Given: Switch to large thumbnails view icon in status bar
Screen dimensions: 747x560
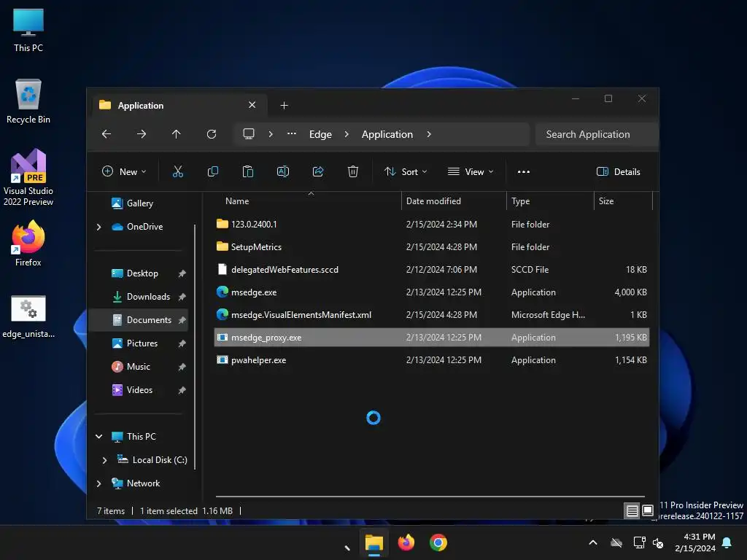Looking at the screenshot, I should click(x=648, y=511).
